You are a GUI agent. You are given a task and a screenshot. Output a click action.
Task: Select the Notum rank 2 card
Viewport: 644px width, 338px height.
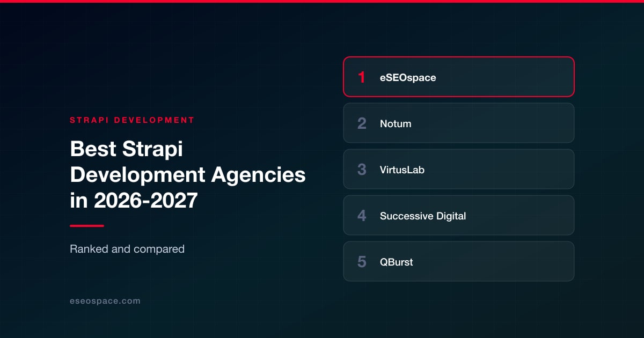pyautogui.click(x=459, y=123)
